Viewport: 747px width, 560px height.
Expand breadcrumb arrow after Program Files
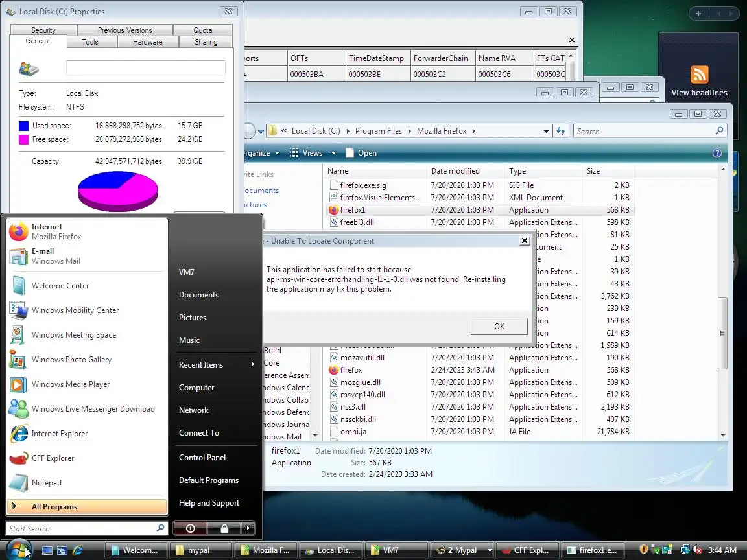click(410, 131)
